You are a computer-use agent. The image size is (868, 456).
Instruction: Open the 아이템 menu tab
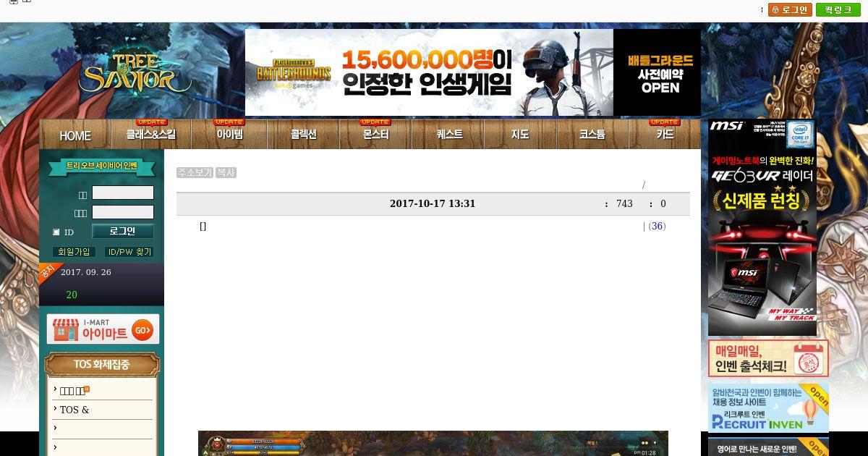[x=229, y=135]
